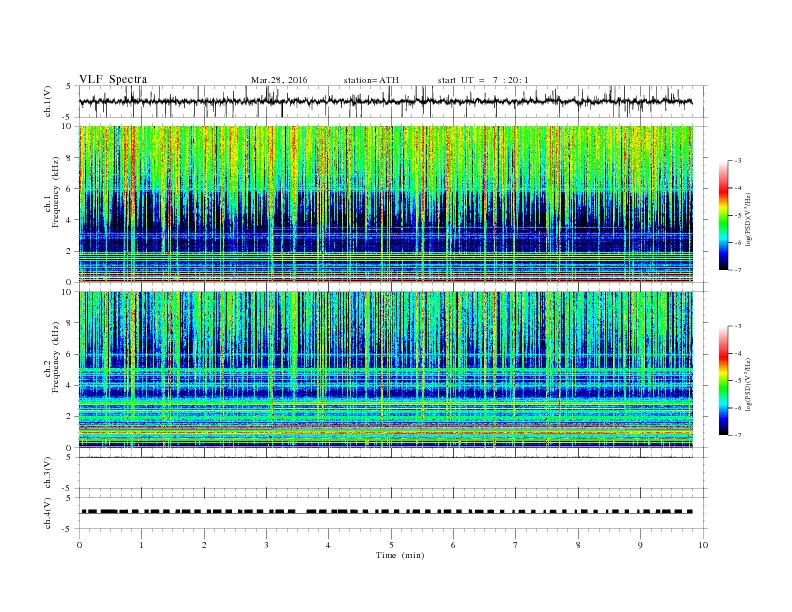The image size is (792, 612).
Task: Click the "-5" tick on the ch.1 colorbar
Action: point(738,216)
